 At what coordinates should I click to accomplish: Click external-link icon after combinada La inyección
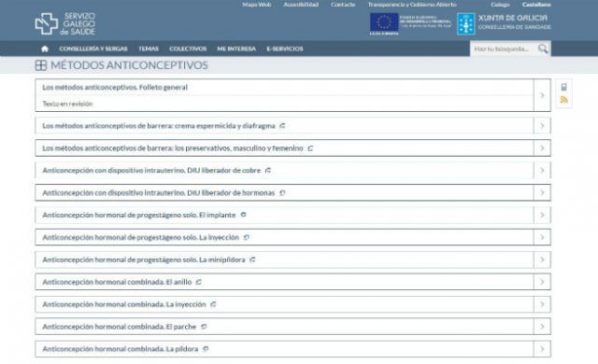pyautogui.click(x=213, y=304)
